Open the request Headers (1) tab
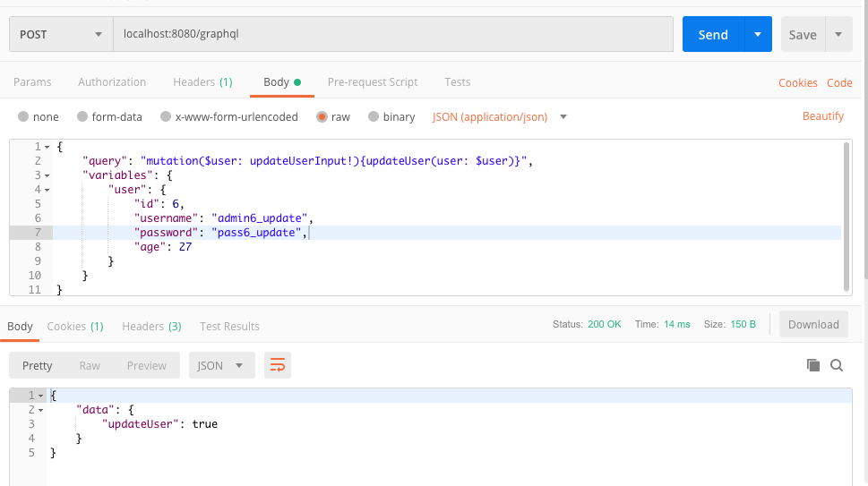 click(x=202, y=81)
